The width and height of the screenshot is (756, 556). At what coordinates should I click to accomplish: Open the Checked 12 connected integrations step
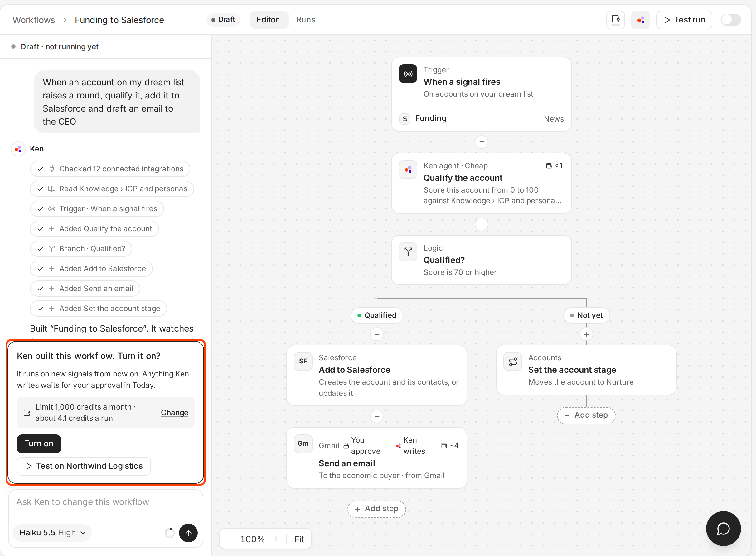point(110,169)
